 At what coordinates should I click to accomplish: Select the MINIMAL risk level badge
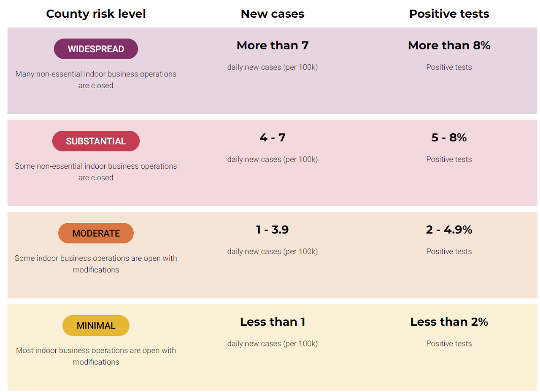point(96,325)
